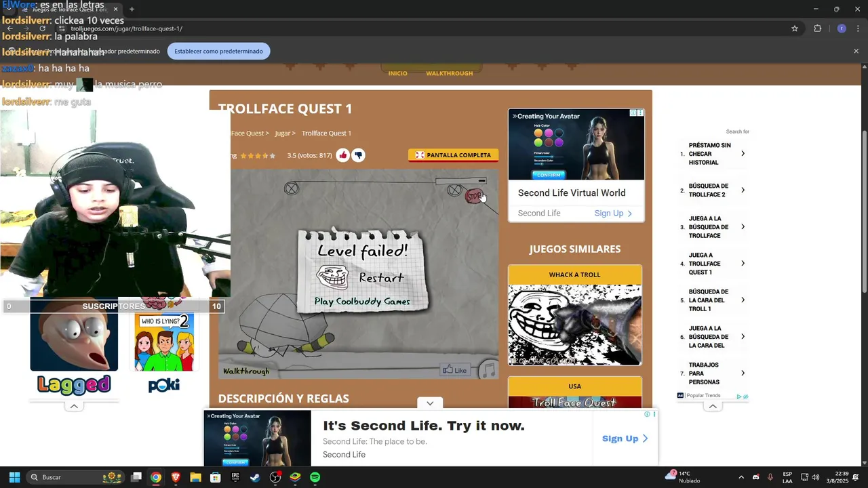Viewport: 868px width, 488px height.
Task: Open Brave browser from the taskbar
Action: tap(176, 477)
